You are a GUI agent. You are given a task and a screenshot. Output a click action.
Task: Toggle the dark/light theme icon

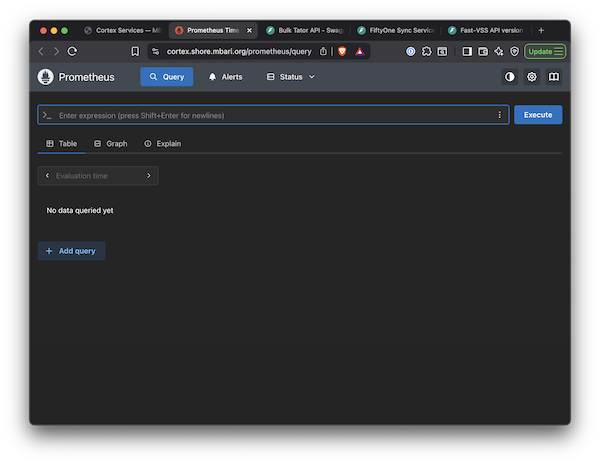point(510,77)
